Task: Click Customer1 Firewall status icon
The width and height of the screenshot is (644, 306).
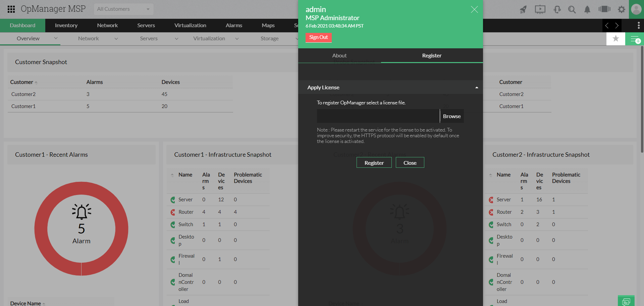Action: pos(173,260)
